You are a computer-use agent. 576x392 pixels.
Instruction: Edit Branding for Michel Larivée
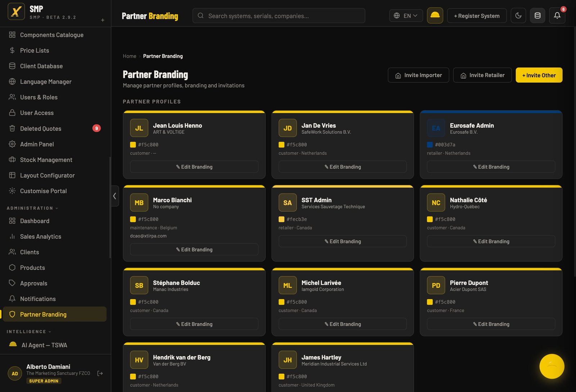coord(342,324)
